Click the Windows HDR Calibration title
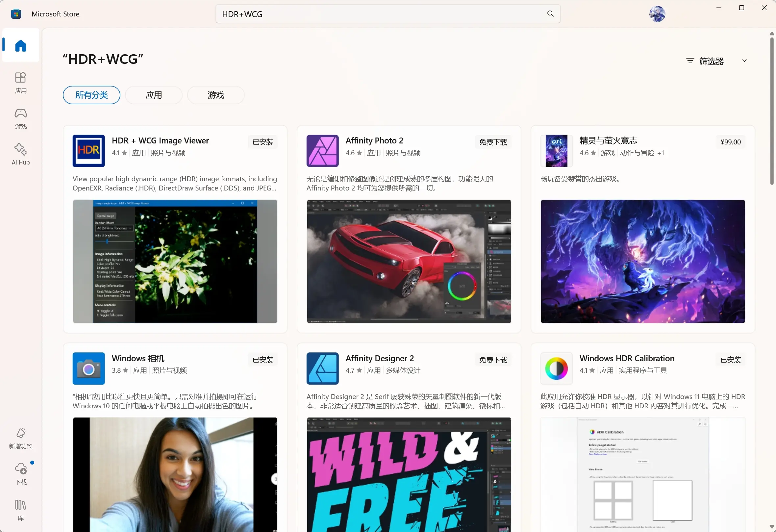The height and width of the screenshot is (532, 776). tap(627, 358)
